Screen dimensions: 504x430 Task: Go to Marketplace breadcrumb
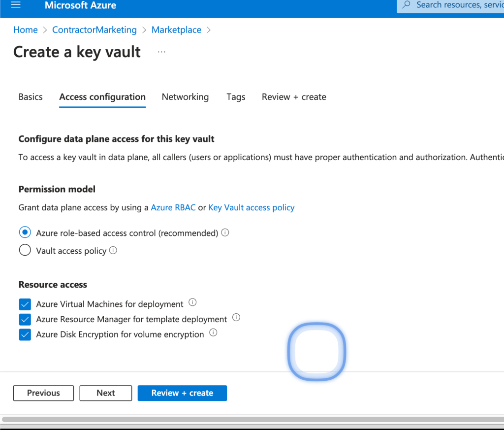177,30
